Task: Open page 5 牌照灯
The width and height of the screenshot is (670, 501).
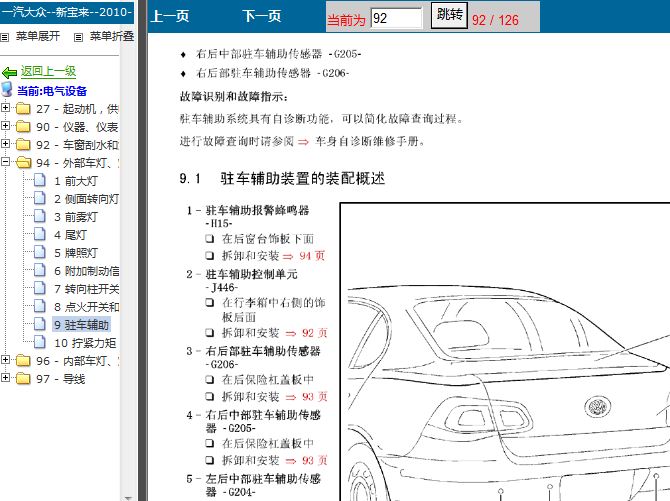Action: click(x=76, y=253)
